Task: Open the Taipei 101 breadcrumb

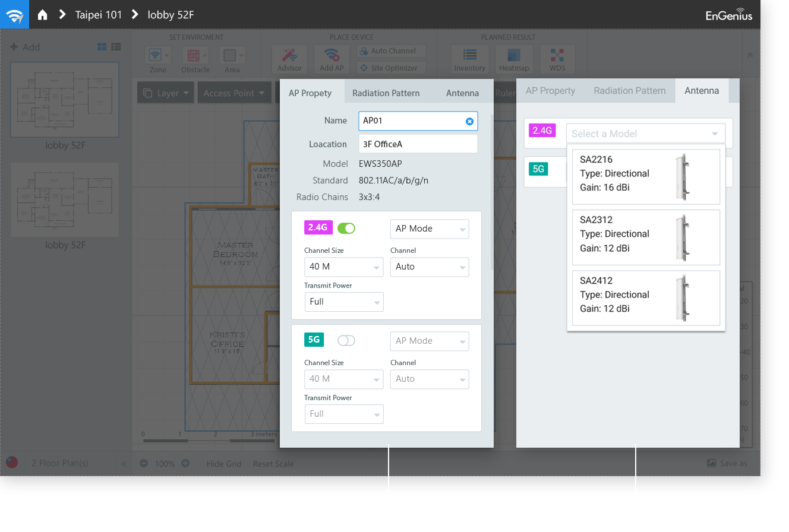Action: coord(99,15)
